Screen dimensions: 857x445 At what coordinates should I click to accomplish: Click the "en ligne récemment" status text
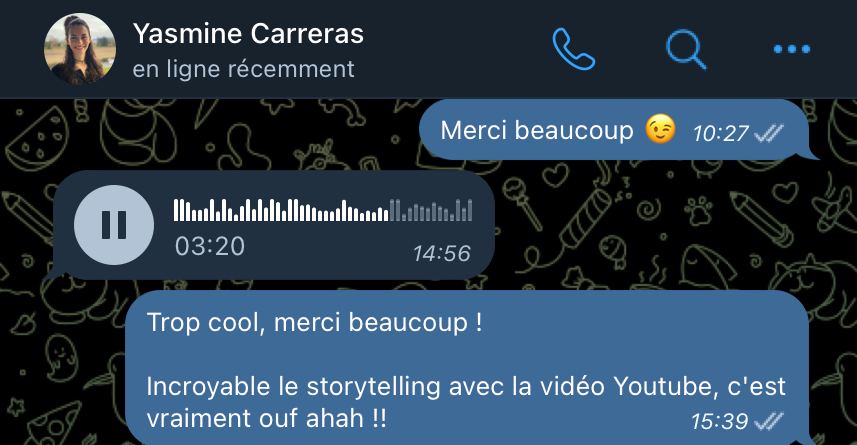[244, 69]
